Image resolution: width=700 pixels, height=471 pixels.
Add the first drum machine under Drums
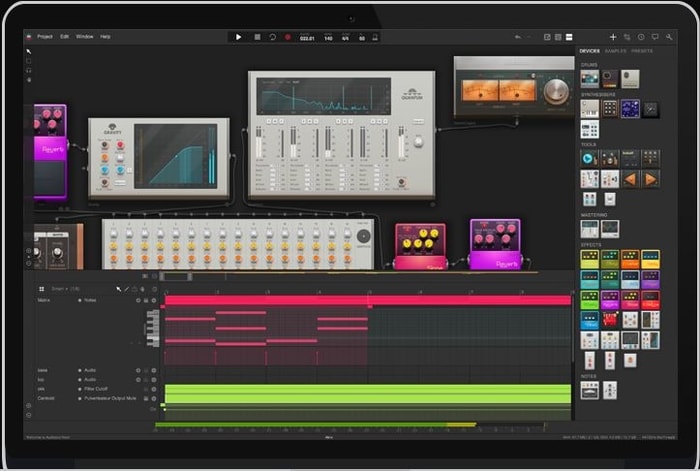pyautogui.click(x=589, y=79)
